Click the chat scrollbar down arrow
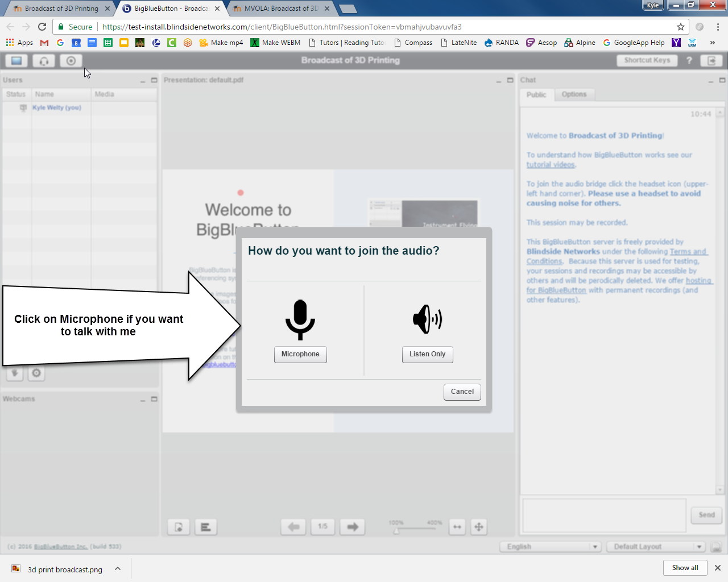The height and width of the screenshot is (582, 728). [720, 490]
